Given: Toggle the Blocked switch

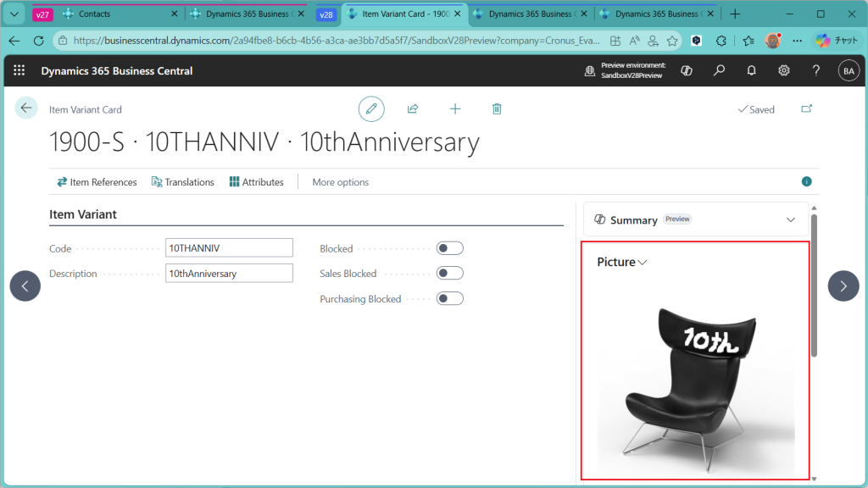Looking at the screenshot, I should tap(449, 248).
